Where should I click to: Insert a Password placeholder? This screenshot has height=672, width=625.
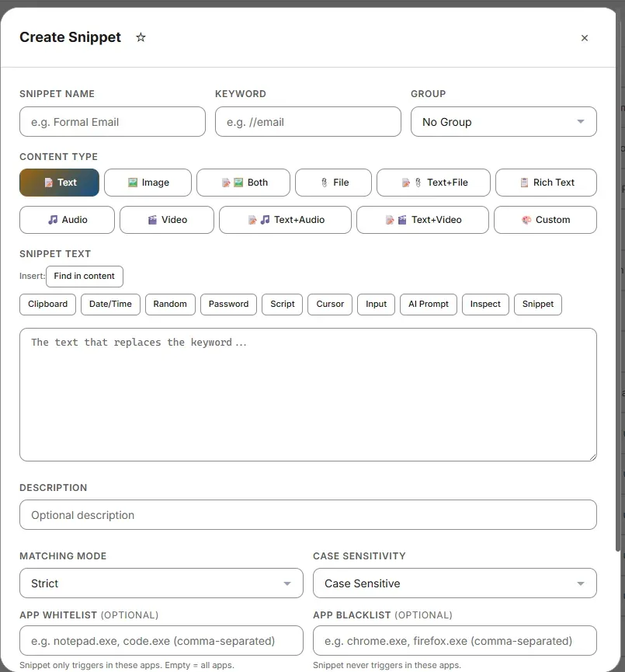(x=229, y=305)
